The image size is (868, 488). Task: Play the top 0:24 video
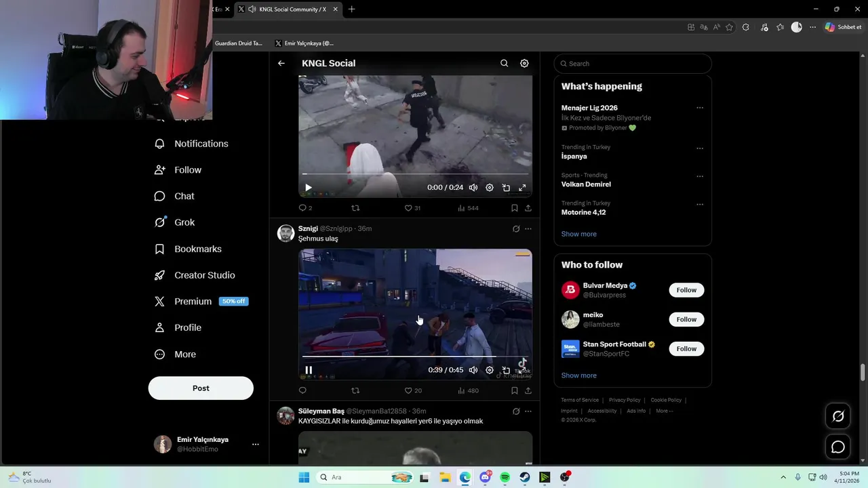click(308, 188)
